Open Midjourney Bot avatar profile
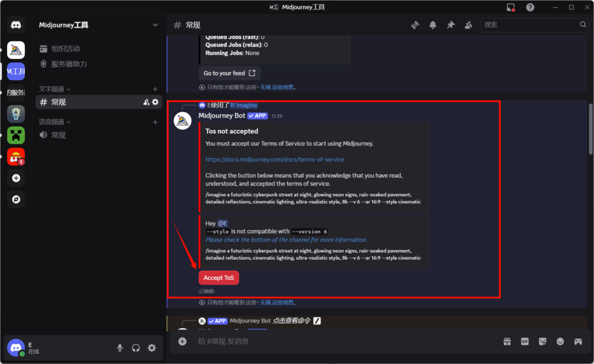Viewport: 594px width, 364px height. [182, 121]
